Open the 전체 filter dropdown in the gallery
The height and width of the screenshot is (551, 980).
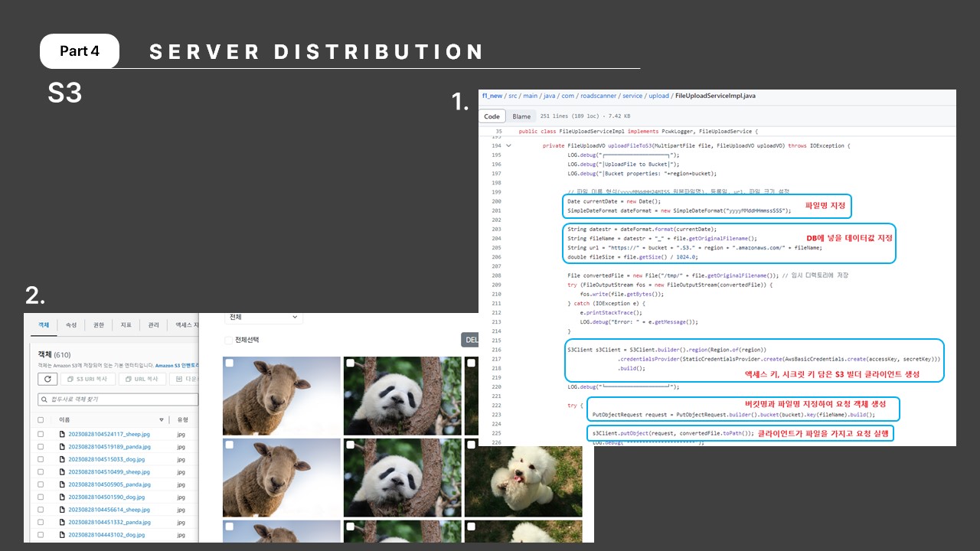(x=263, y=317)
